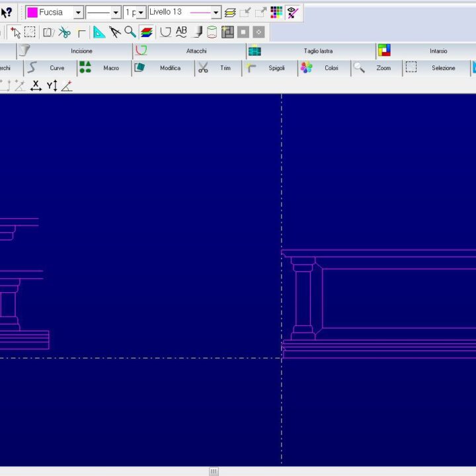The width and height of the screenshot is (476, 476).
Task: Select the AB text tool
Action: [x=181, y=32]
